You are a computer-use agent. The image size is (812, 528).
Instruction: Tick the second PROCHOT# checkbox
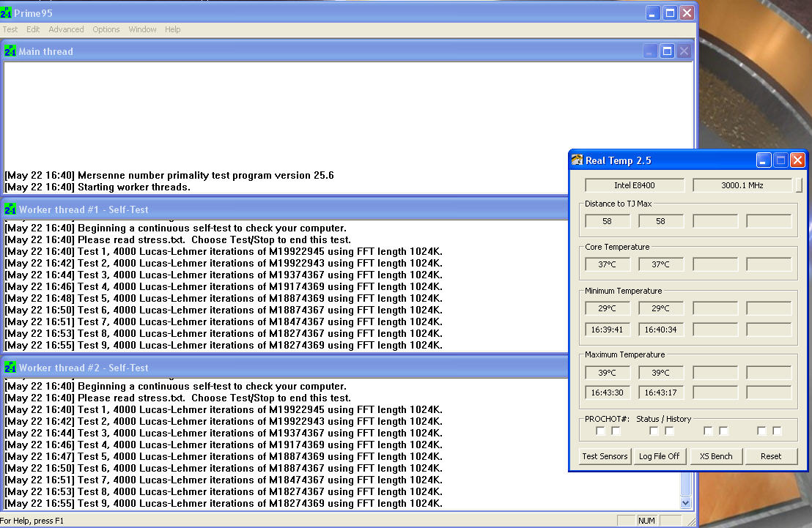pyautogui.click(x=616, y=431)
